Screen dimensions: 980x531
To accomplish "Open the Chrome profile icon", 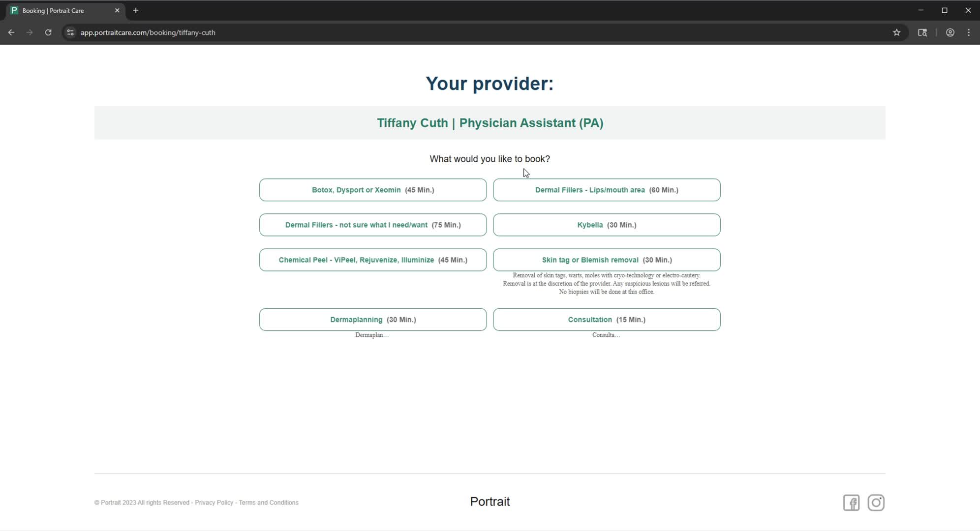I will coord(950,32).
